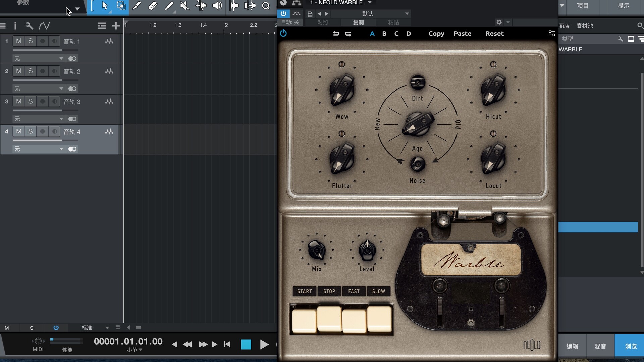644x362 pixels.
Task: Toggle the plugin power button in header
Action: pos(283,14)
